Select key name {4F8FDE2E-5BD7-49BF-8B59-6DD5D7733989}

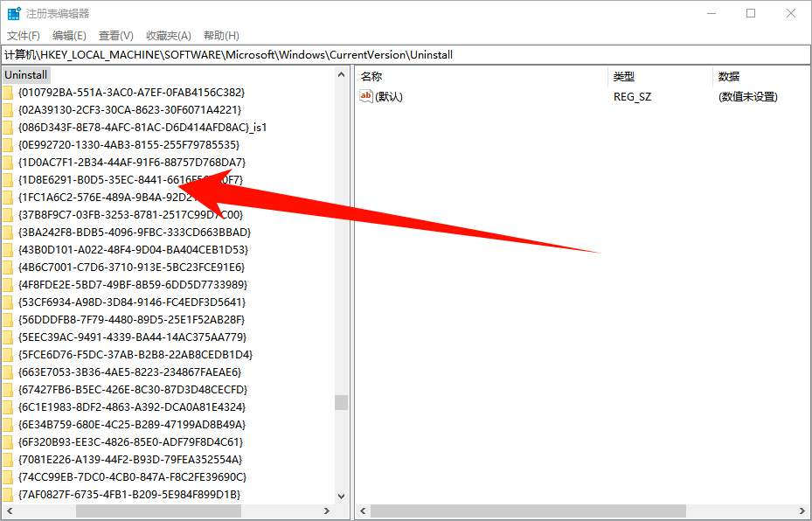133,285
